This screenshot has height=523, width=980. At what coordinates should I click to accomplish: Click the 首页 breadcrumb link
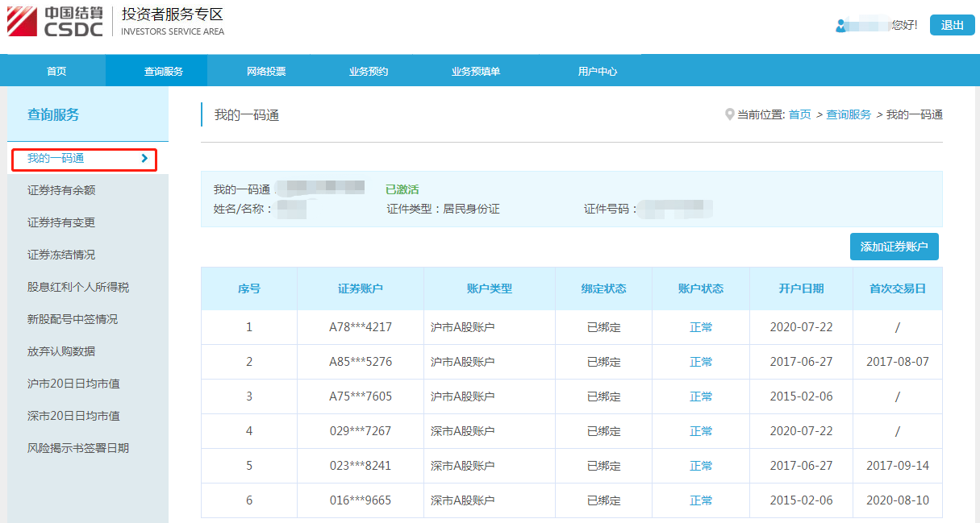(x=799, y=114)
